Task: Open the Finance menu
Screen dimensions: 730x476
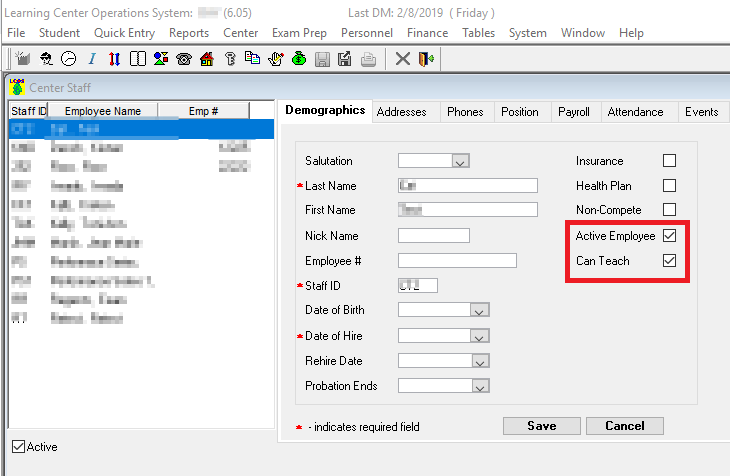Action: click(x=427, y=33)
